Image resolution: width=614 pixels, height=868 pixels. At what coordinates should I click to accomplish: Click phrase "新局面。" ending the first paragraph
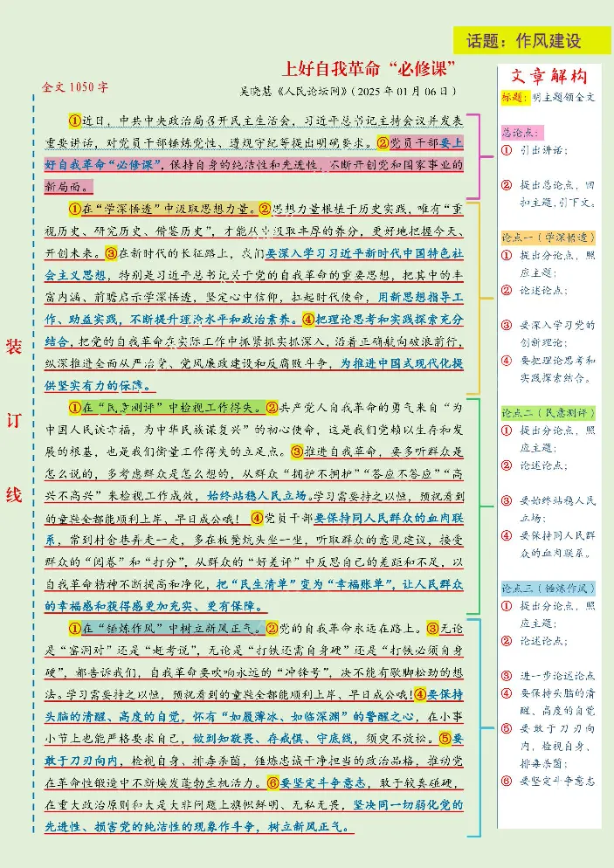[x=67, y=187]
